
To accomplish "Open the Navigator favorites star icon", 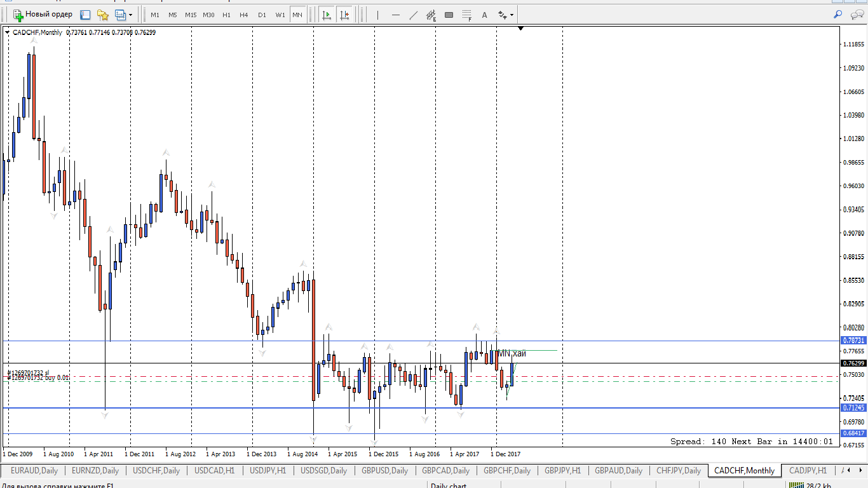I will point(102,15).
